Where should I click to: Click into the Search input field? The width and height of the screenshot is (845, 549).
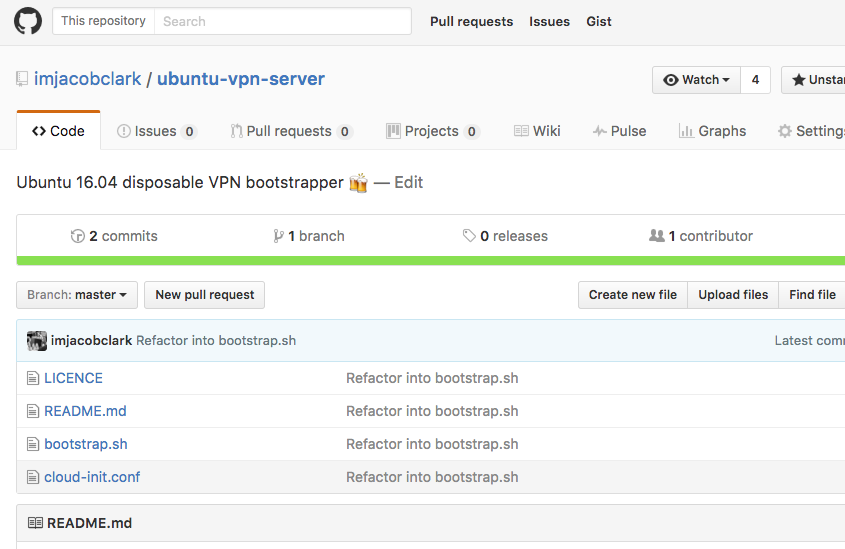[x=282, y=21]
